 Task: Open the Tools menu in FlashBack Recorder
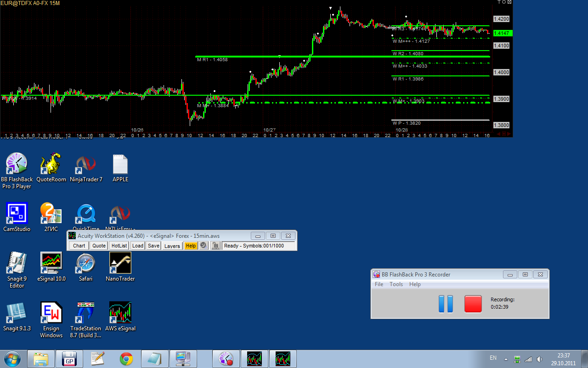pos(396,284)
